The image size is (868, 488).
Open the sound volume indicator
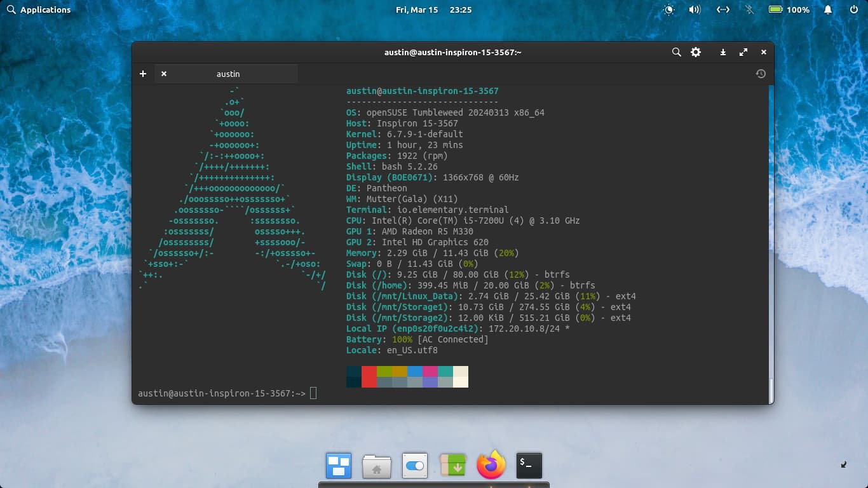click(x=695, y=10)
